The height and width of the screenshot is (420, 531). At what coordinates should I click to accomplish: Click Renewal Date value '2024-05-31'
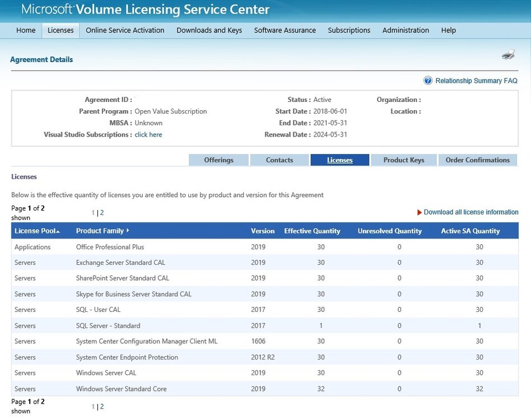(330, 134)
